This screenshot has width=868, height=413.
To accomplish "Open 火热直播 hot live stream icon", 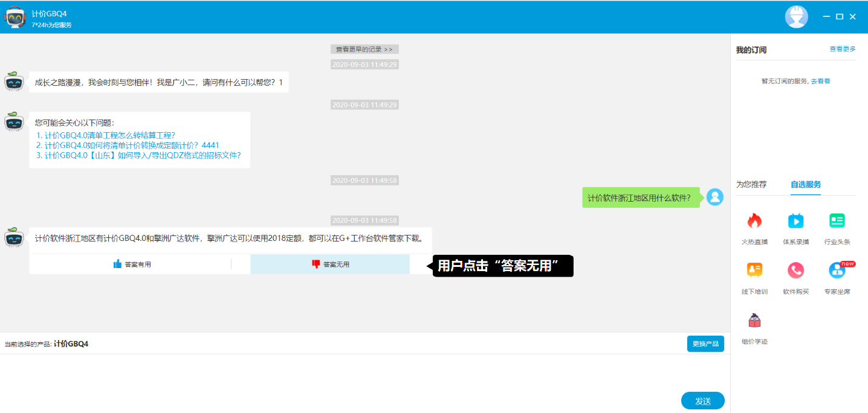I will [x=754, y=222].
